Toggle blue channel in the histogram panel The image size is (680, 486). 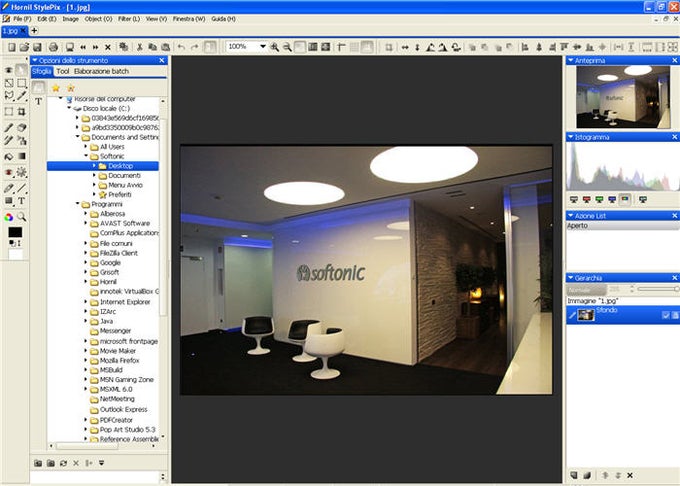coord(612,199)
